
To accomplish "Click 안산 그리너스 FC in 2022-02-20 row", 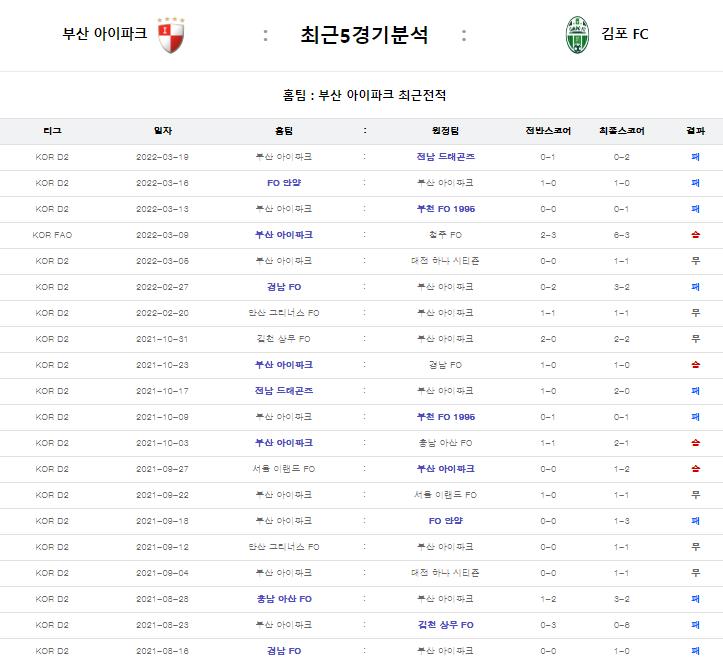I will click(284, 313).
